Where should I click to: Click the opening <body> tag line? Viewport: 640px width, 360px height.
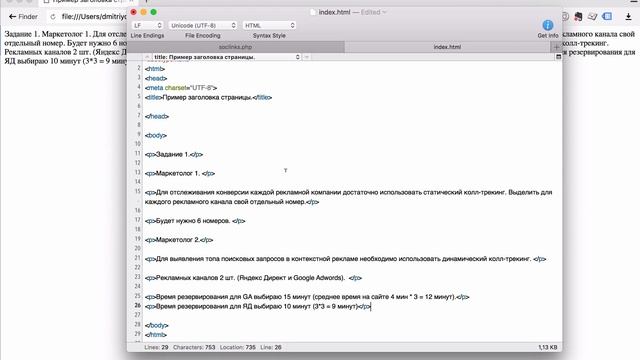pyautogui.click(x=156, y=135)
